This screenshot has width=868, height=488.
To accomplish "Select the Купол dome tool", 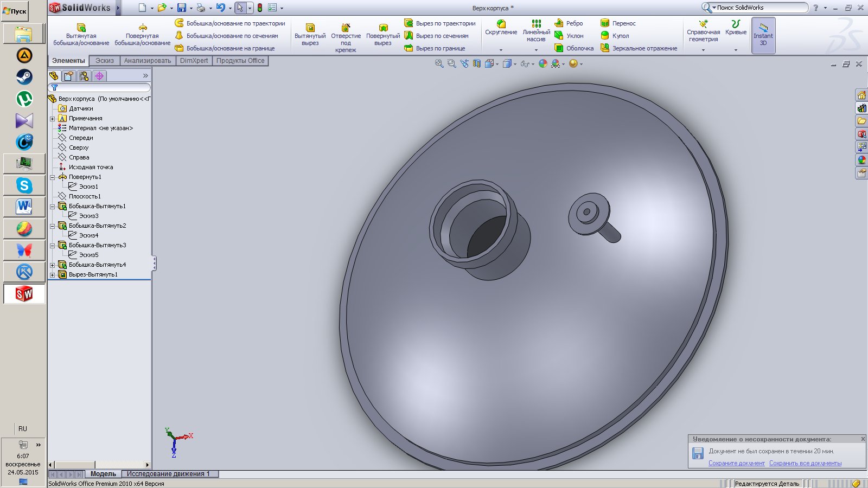I will point(615,36).
